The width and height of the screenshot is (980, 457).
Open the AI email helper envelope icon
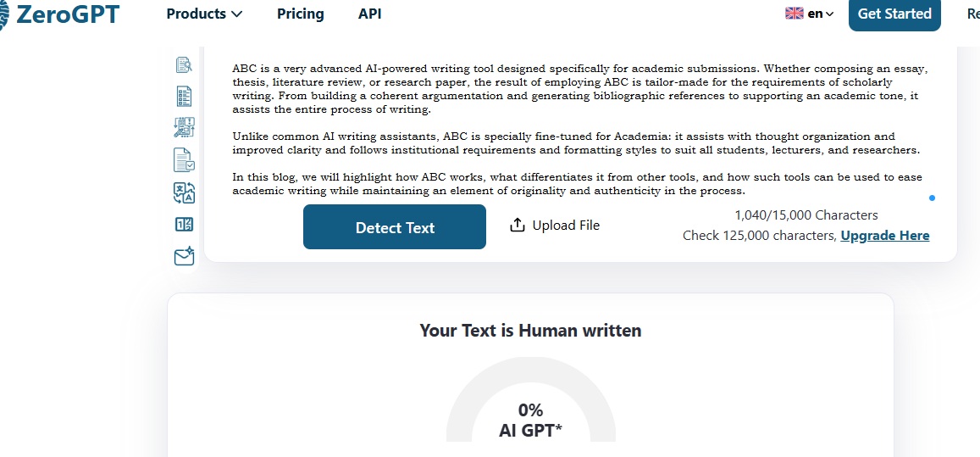(185, 256)
